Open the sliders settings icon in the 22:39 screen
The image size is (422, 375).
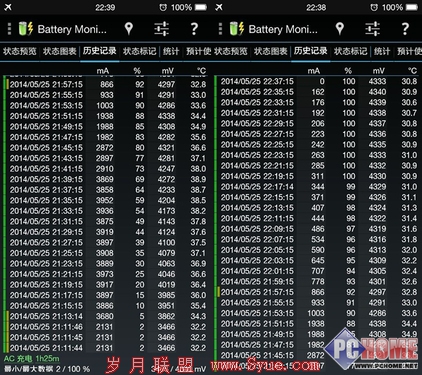(162, 29)
